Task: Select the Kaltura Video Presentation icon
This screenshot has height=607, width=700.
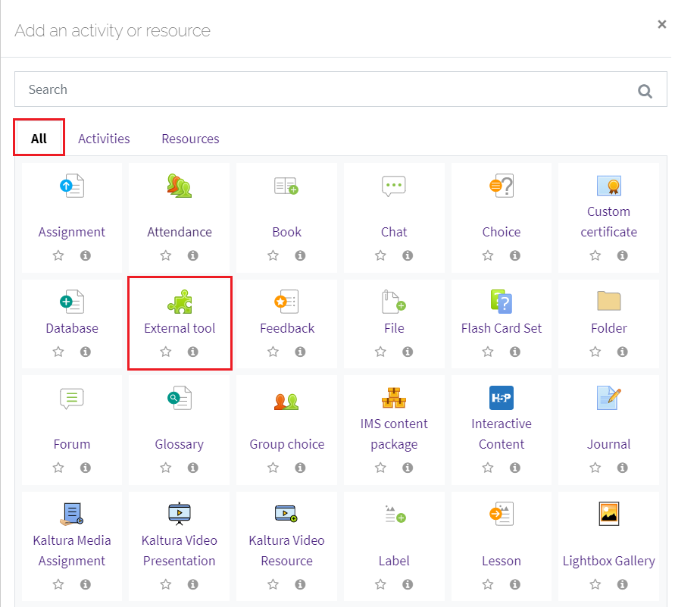Action: [180, 514]
